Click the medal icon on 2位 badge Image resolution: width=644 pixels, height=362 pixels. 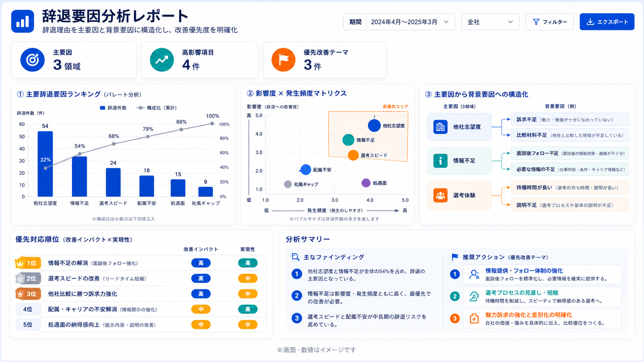(20, 279)
